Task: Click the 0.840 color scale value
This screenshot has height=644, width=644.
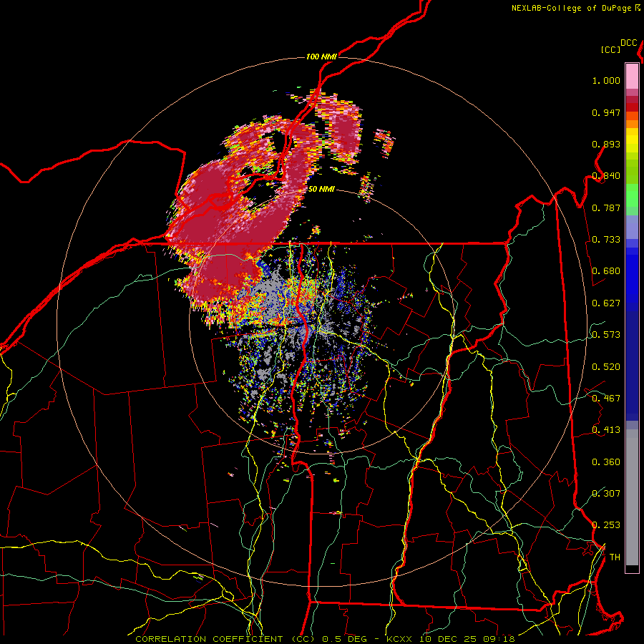Action: (x=606, y=176)
